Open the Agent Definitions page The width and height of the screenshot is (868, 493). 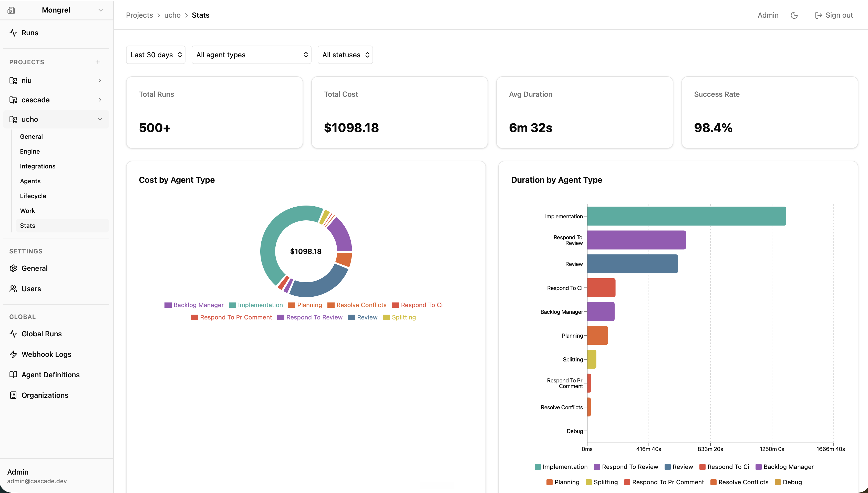[x=56, y=375]
